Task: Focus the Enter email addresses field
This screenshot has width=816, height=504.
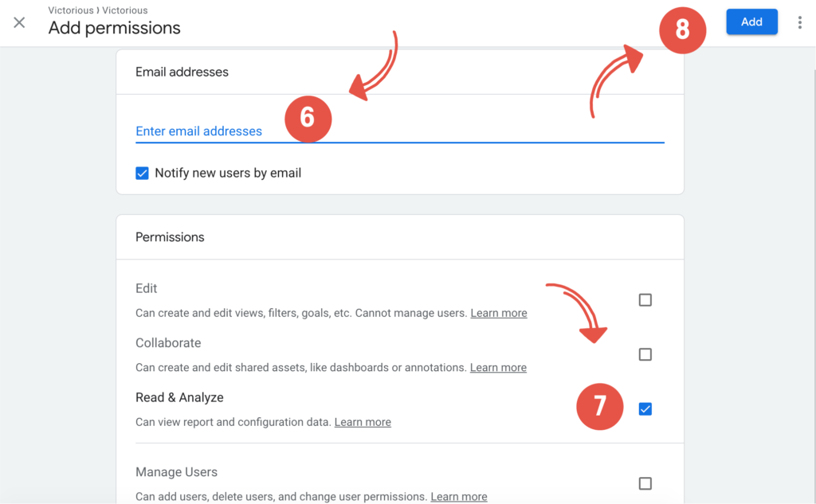Action: pos(398,131)
